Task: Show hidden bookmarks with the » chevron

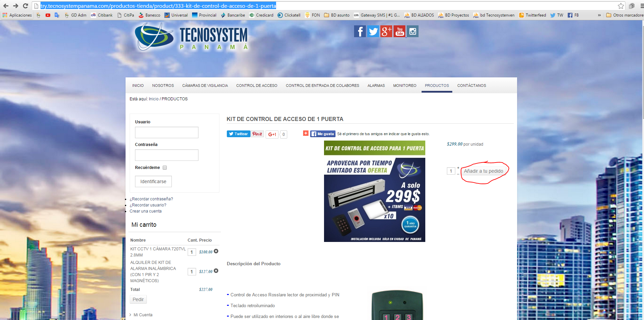Action: pyautogui.click(x=599, y=15)
